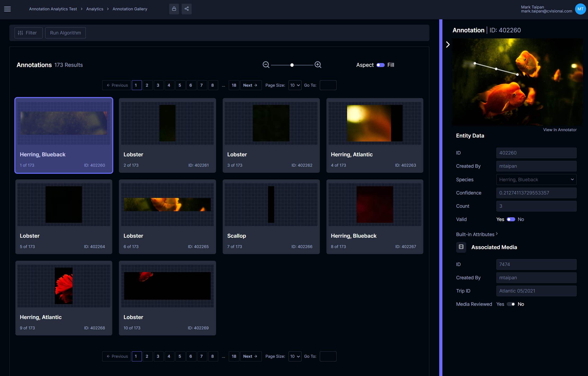Image resolution: width=588 pixels, height=376 pixels.
Task: Click the thumbnail size slider handle
Action: pos(292,65)
